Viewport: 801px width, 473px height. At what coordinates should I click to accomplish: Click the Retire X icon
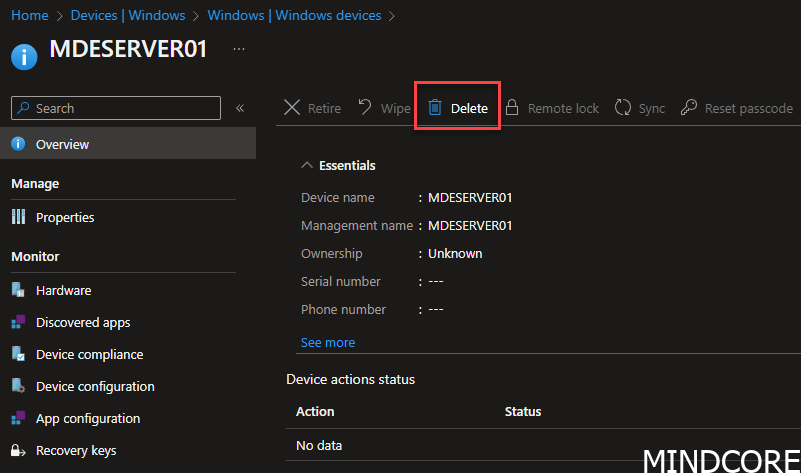coord(292,108)
